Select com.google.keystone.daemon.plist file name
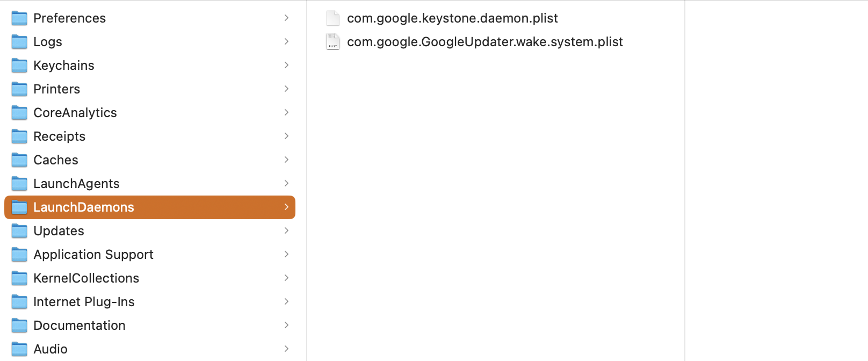 [x=452, y=18]
